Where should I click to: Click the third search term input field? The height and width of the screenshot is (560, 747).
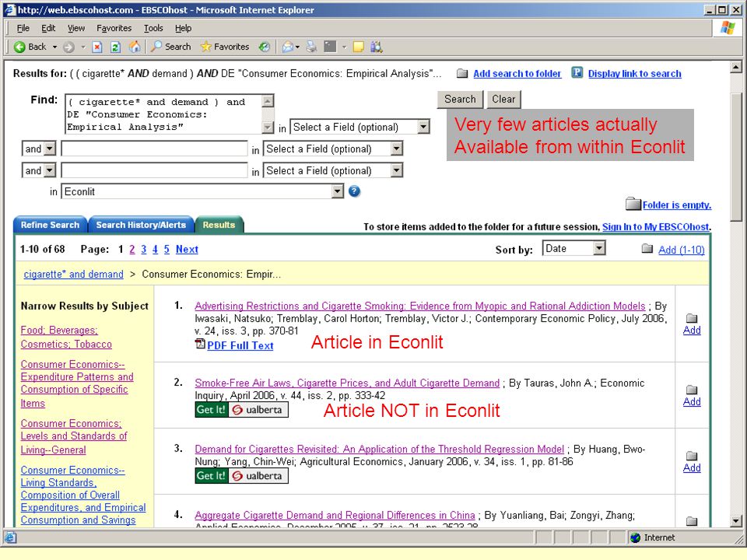154,170
